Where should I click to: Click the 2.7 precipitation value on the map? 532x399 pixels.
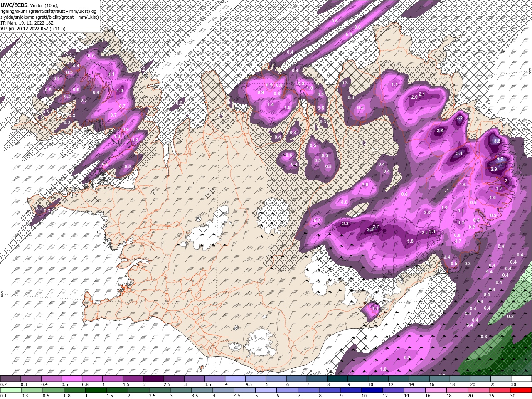coord(376,227)
